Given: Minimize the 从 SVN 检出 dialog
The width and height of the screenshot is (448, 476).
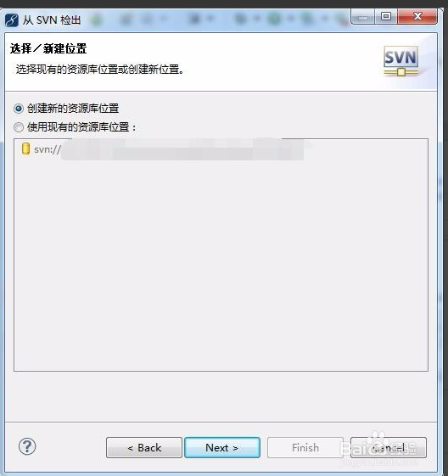Looking at the screenshot, I should coord(362,17).
